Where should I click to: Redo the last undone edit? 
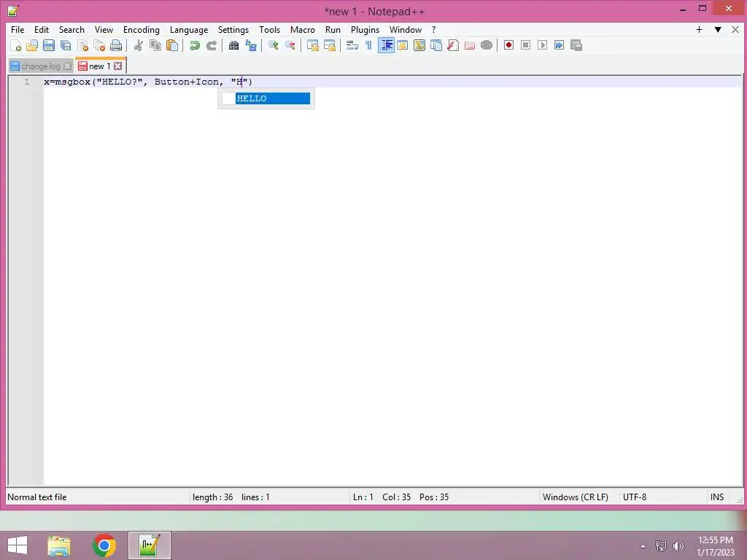(x=212, y=45)
